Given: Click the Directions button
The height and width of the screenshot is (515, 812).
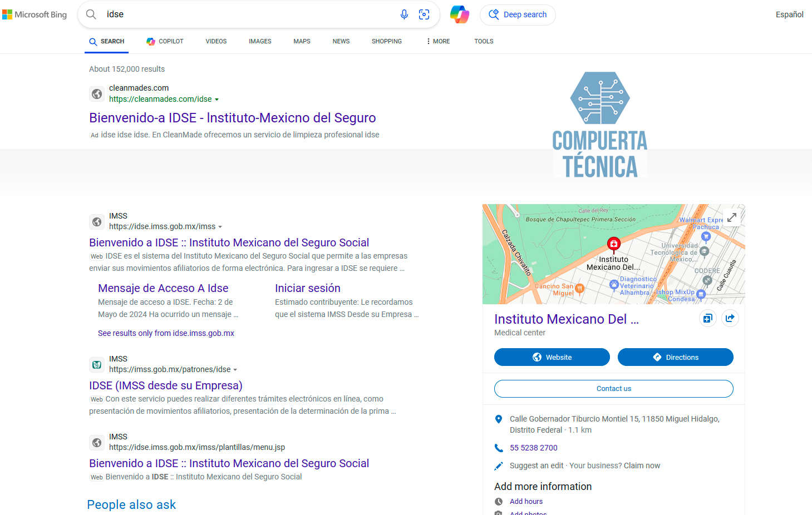Looking at the screenshot, I should [x=676, y=357].
